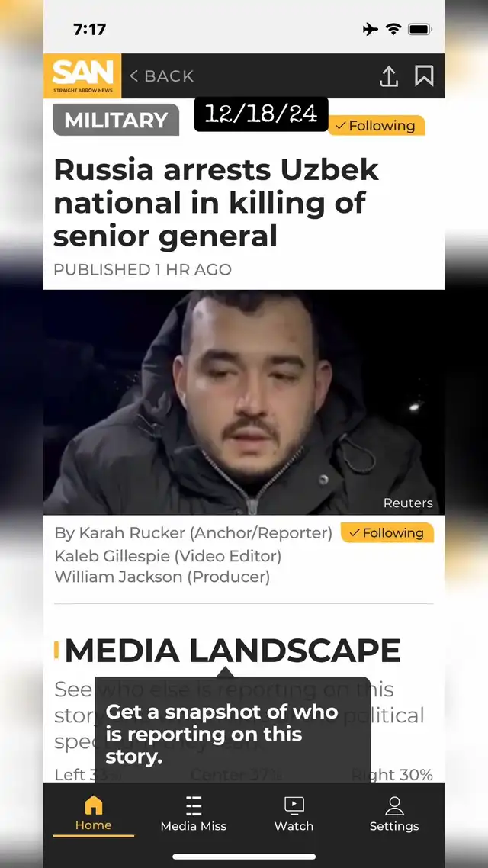The height and width of the screenshot is (868, 488).
Task: Open the Media Miss tab icon
Action: [194, 806]
